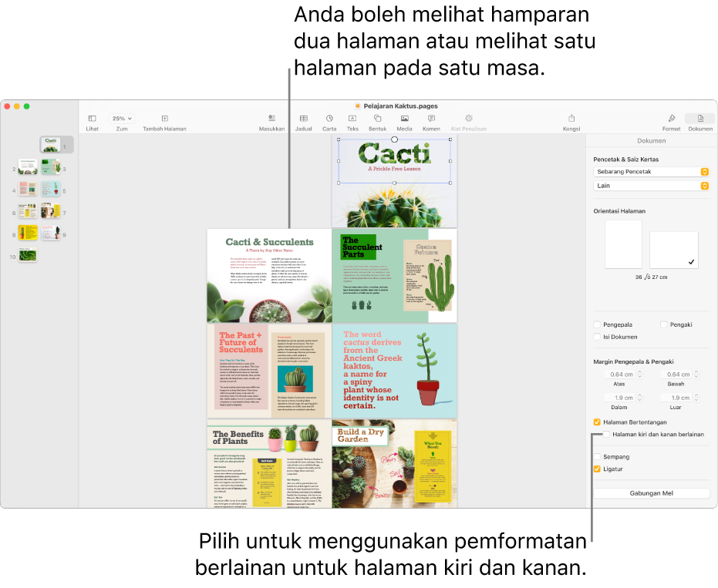Screen dimensions: 718x588
Task: Enable the Sempang hyphenation checkbox
Action: (x=597, y=457)
